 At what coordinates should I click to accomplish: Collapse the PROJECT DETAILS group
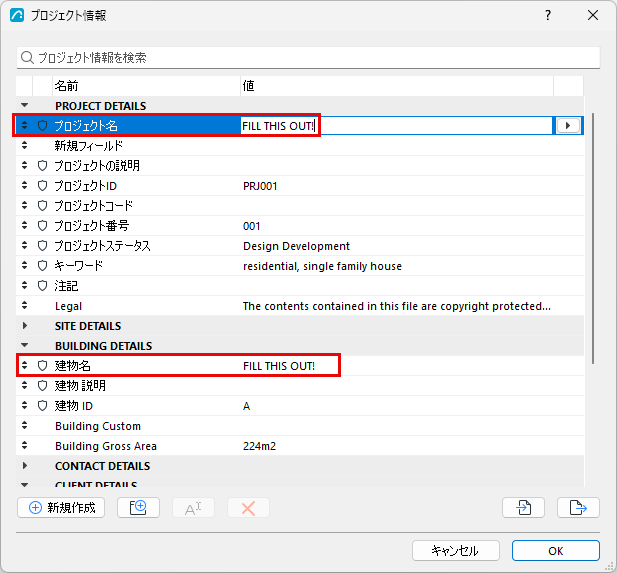pos(24,105)
